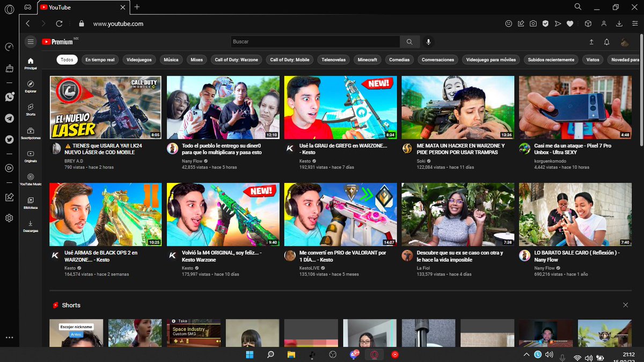Open My Flow send arrow icon
The width and height of the screenshot is (644, 362).
pos(558,24)
